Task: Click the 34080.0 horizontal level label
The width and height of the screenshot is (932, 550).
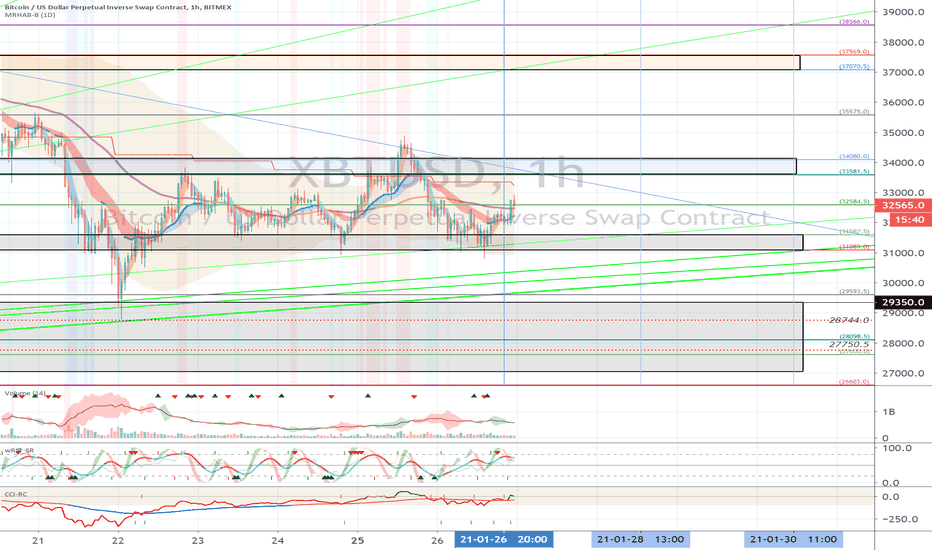Action: click(854, 156)
